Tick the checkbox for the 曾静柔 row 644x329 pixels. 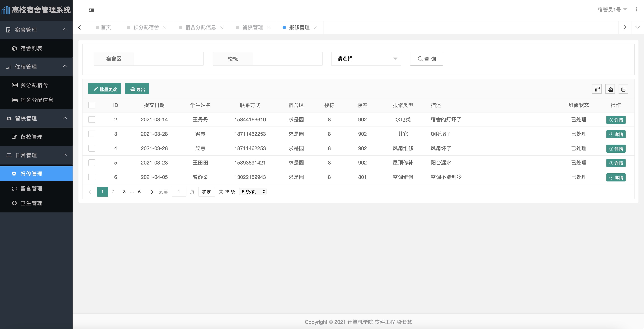92,177
